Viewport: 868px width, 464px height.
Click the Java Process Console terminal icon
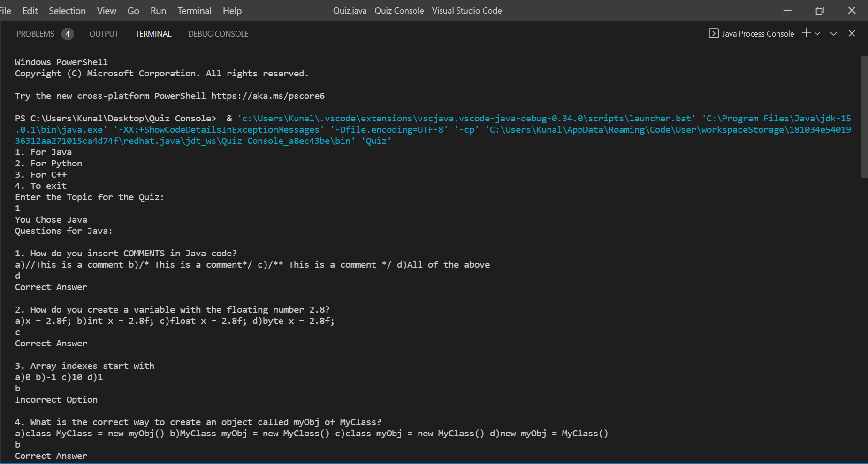tap(714, 33)
